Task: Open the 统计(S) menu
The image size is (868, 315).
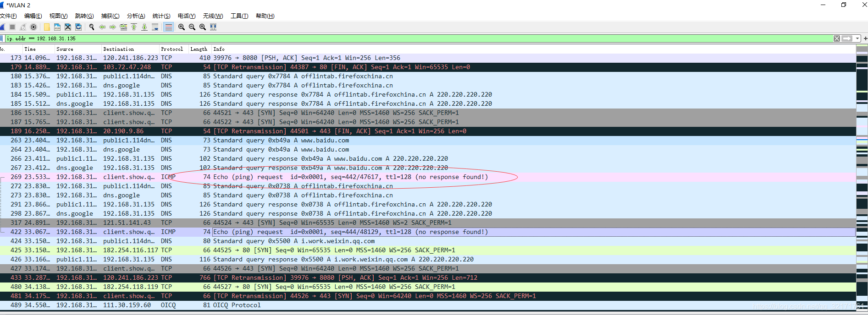Action: [x=161, y=16]
